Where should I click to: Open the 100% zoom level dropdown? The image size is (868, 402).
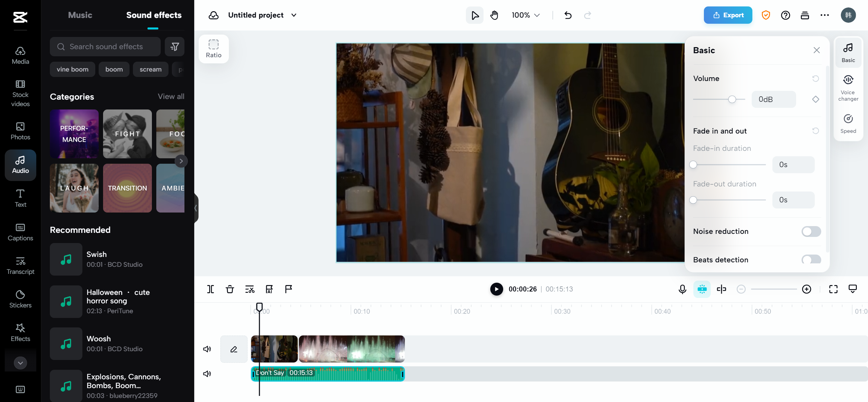coord(525,15)
